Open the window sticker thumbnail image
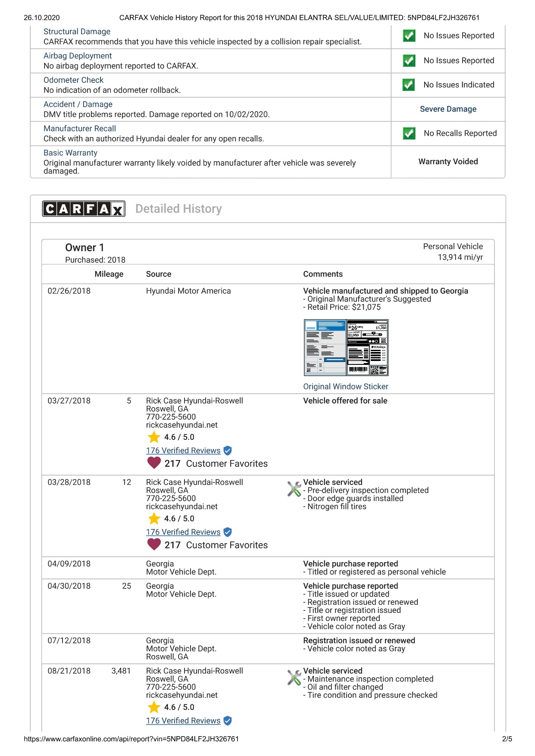Viewport: 535px width, 756px height. 346,348
